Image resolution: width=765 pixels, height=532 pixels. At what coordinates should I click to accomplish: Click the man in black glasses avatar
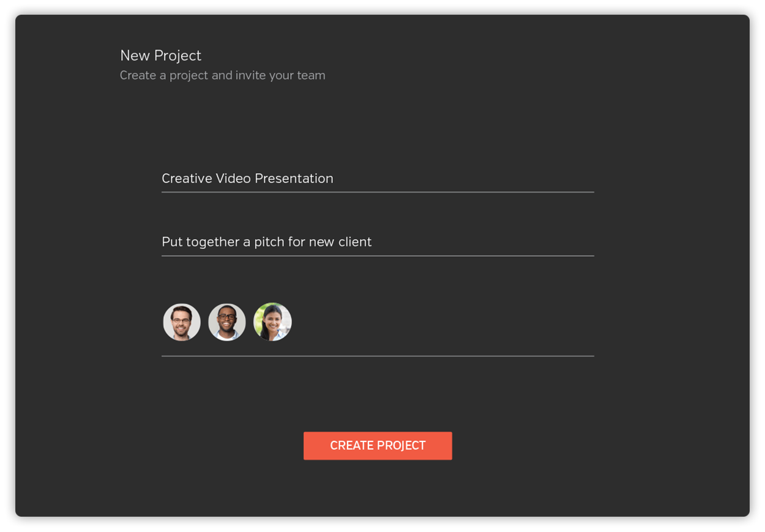coord(227,322)
